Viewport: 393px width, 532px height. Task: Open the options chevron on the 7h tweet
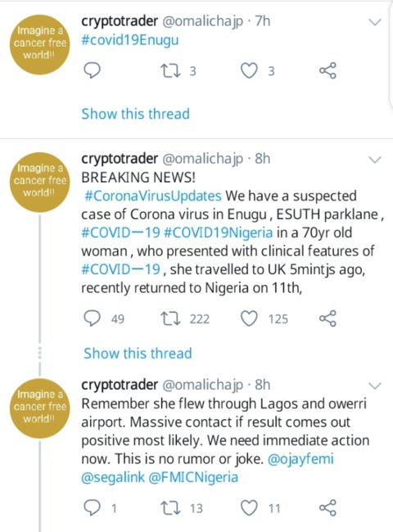[x=375, y=22]
